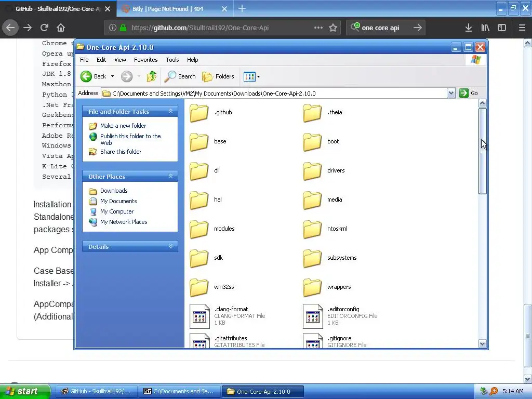Collapse the File and Folder Tasks panel

[x=170, y=111]
